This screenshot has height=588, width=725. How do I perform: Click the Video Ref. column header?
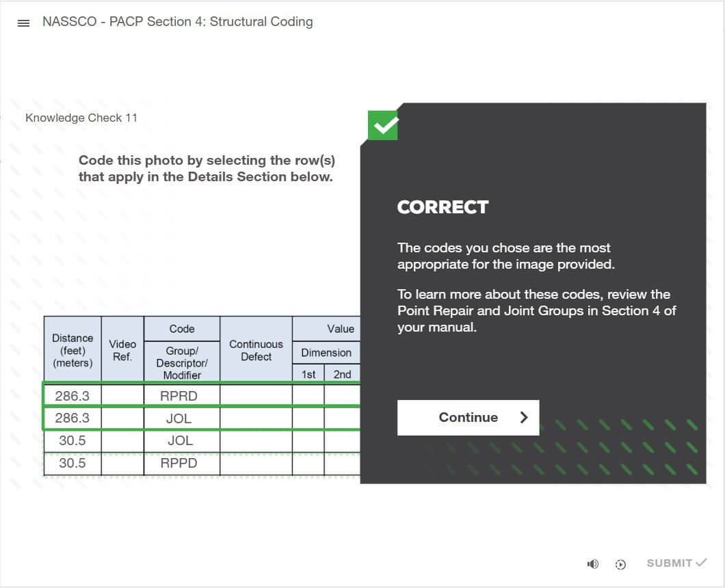point(122,350)
